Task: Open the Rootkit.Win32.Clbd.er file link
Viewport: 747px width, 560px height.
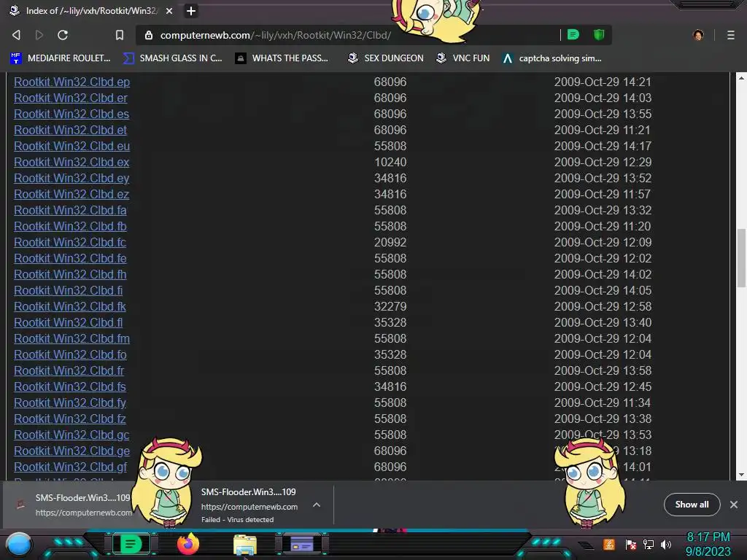Action: click(x=71, y=98)
